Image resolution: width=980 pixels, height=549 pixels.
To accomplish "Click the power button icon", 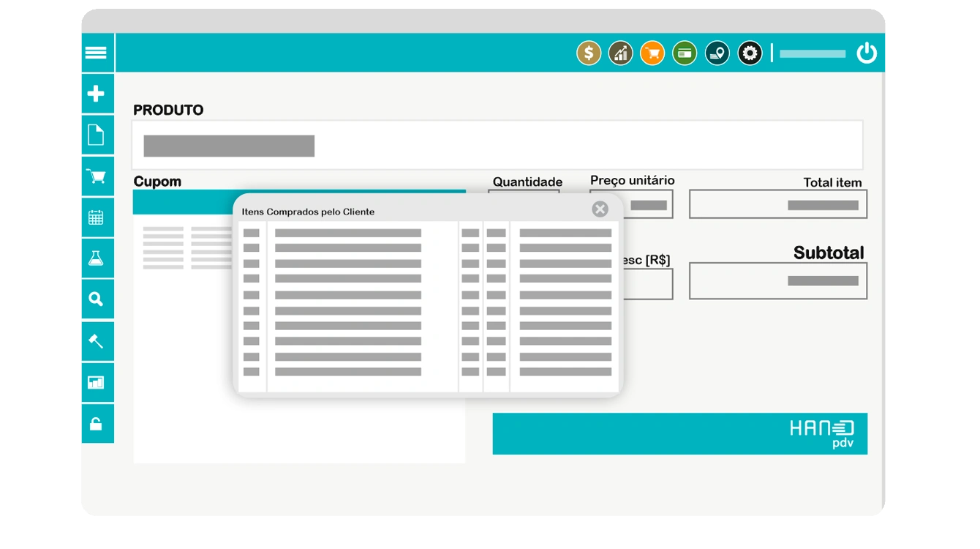I will coord(867,53).
